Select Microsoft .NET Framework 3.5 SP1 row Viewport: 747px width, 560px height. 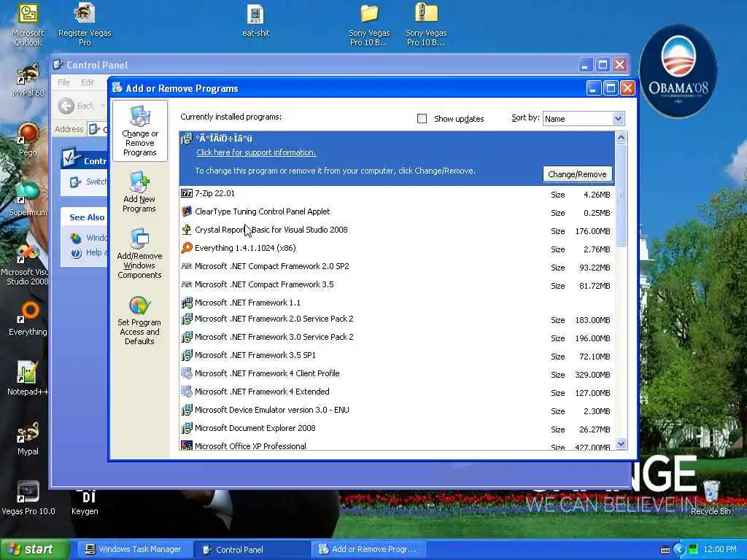397,355
